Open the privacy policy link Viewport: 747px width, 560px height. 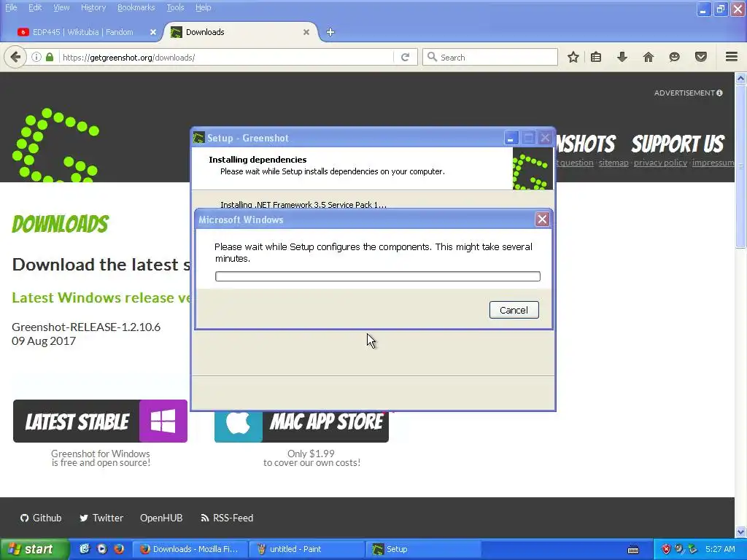point(660,163)
